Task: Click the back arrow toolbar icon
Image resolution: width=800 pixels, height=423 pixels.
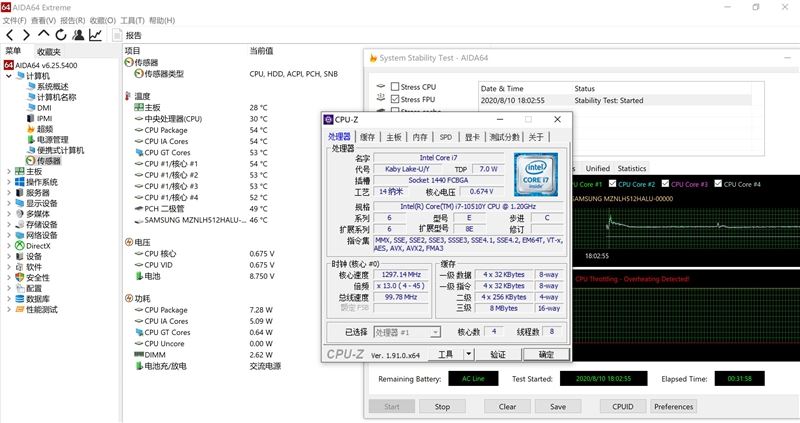Action: point(10,35)
